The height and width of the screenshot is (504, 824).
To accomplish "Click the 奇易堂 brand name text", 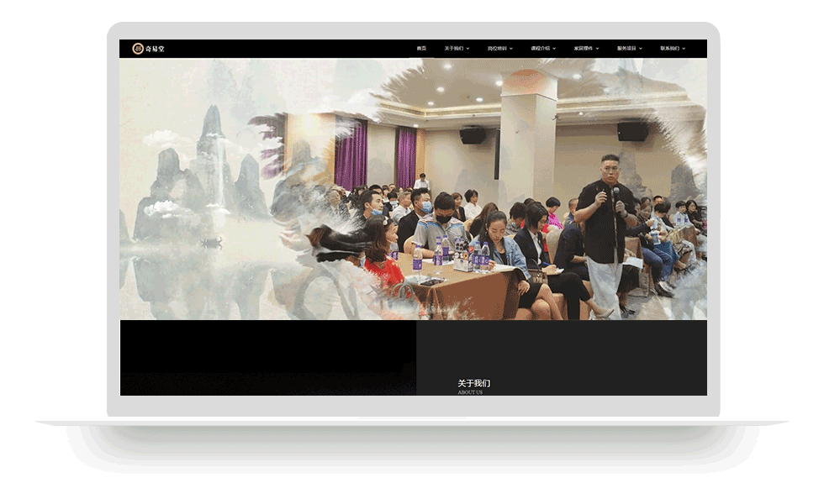I will [155, 49].
